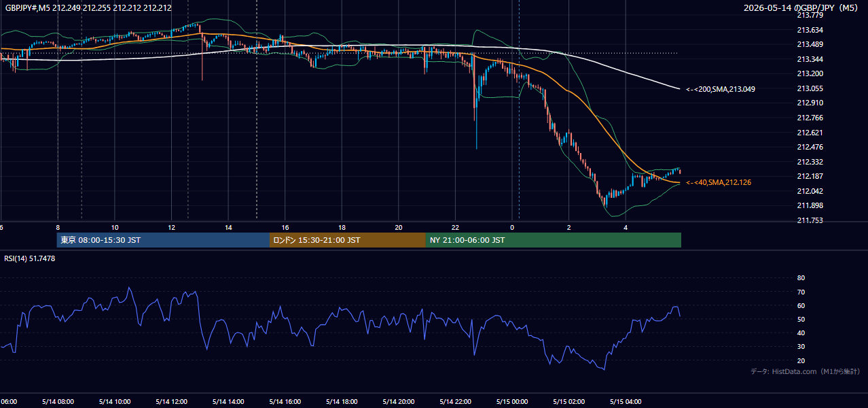The image size is (868, 408).
Task: Click the '5/14 20:00' bottom time label
Action: (x=398, y=402)
